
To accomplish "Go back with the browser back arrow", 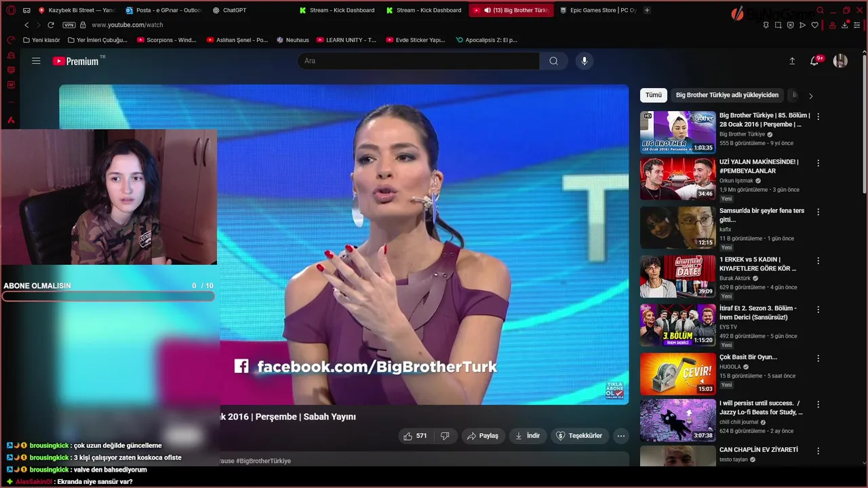I will [26, 25].
